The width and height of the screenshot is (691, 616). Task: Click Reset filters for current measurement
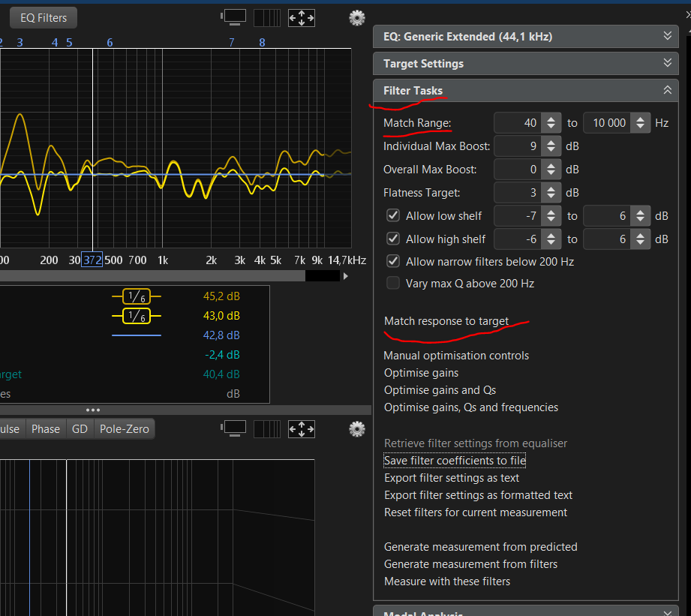tap(476, 512)
